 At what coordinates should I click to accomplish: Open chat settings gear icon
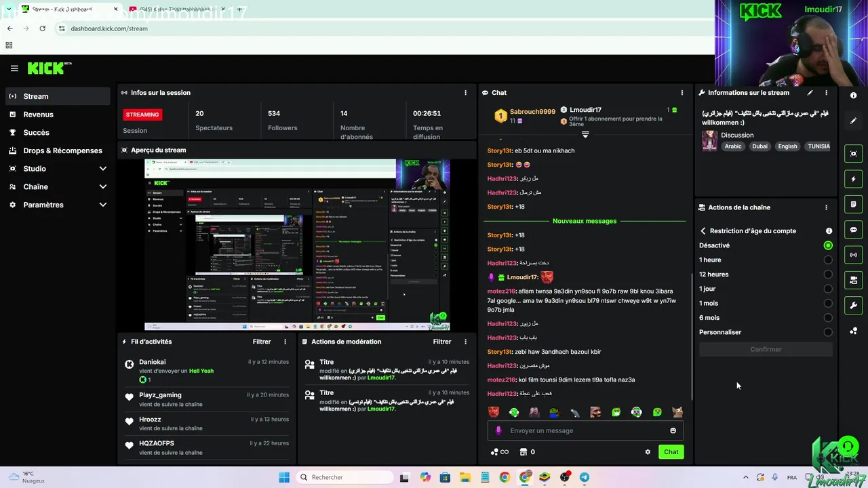point(648,452)
